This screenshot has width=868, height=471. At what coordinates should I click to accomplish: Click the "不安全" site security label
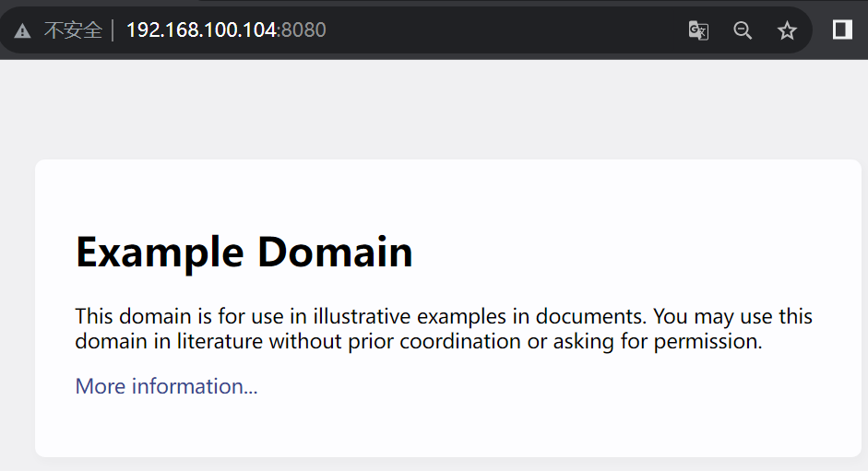tap(73, 30)
